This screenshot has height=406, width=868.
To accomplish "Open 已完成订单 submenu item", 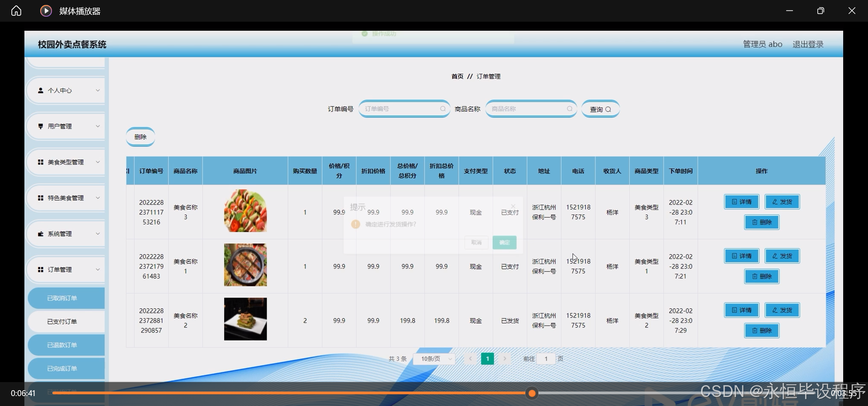I will 66,369.
